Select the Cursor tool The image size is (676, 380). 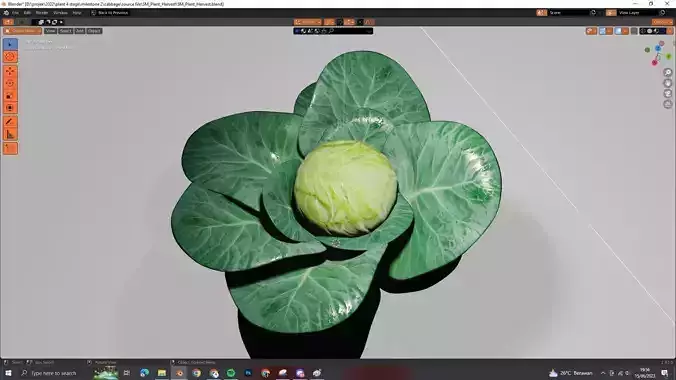(x=10, y=57)
